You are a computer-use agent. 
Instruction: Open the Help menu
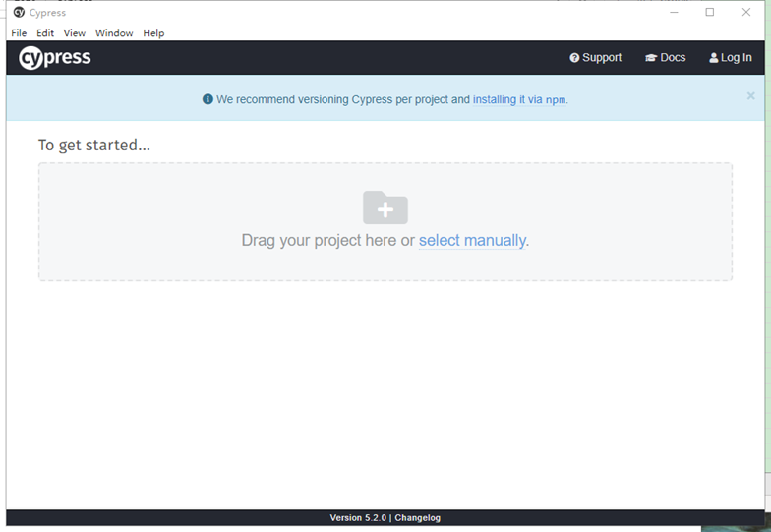[x=153, y=33]
